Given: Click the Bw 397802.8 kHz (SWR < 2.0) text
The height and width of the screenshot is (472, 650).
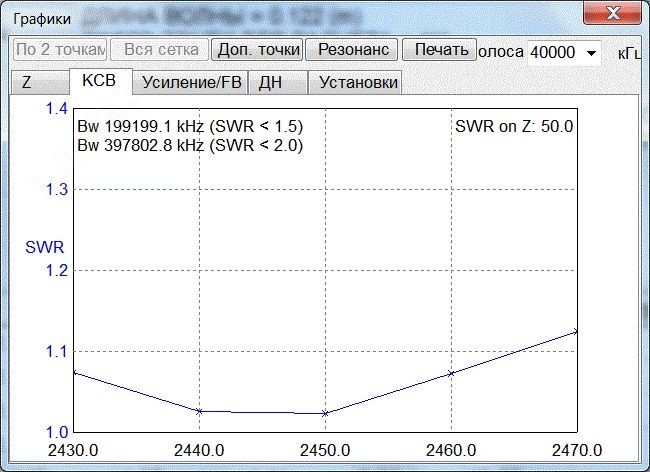Looking at the screenshot, I should [190, 145].
